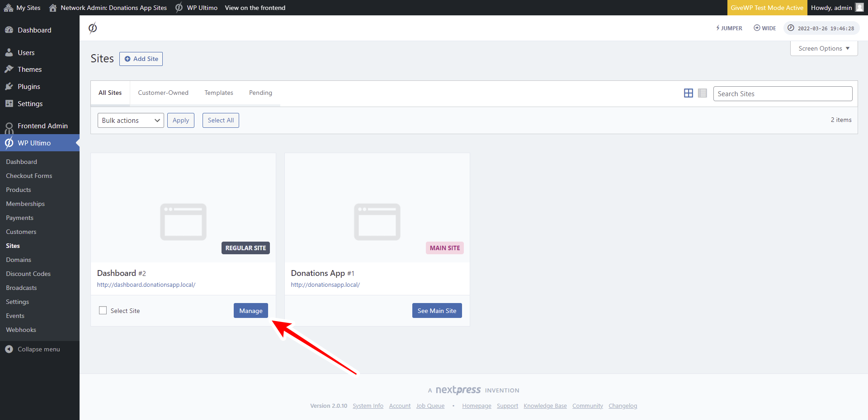868x420 pixels.
Task: Open the Plugins panel
Action: click(28, 86)
